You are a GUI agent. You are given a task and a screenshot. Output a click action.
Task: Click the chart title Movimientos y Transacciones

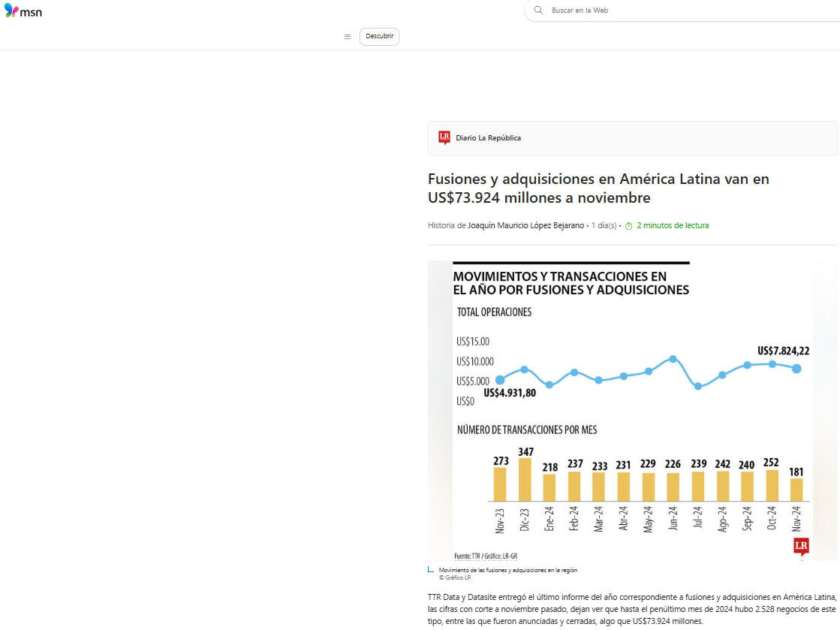(571, 283)
